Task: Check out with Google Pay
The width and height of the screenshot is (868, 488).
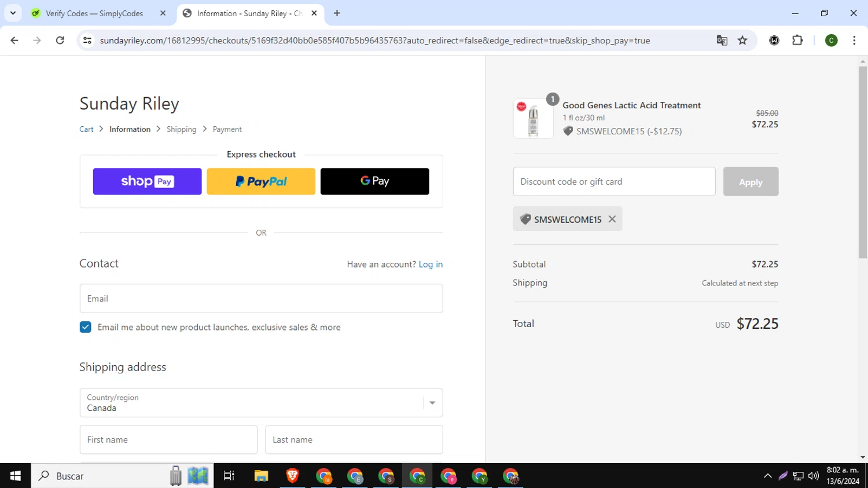Action: pyautogui.click(x=374, y=181)
